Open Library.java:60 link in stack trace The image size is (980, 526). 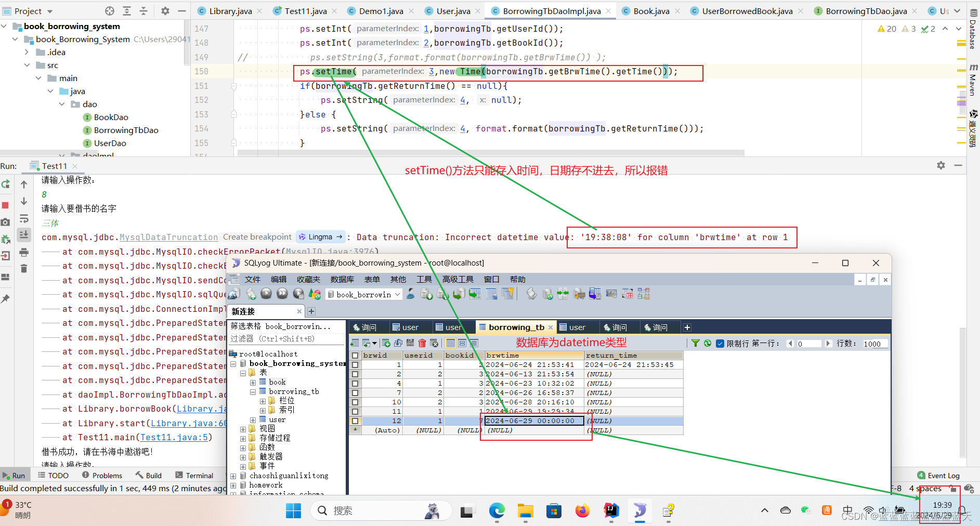(x=189, y=423)
